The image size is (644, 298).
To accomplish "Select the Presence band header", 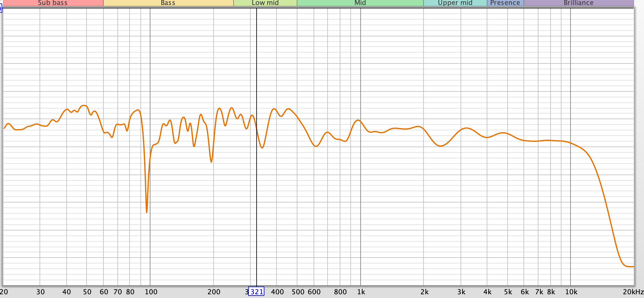I will [x=505, y=3].
